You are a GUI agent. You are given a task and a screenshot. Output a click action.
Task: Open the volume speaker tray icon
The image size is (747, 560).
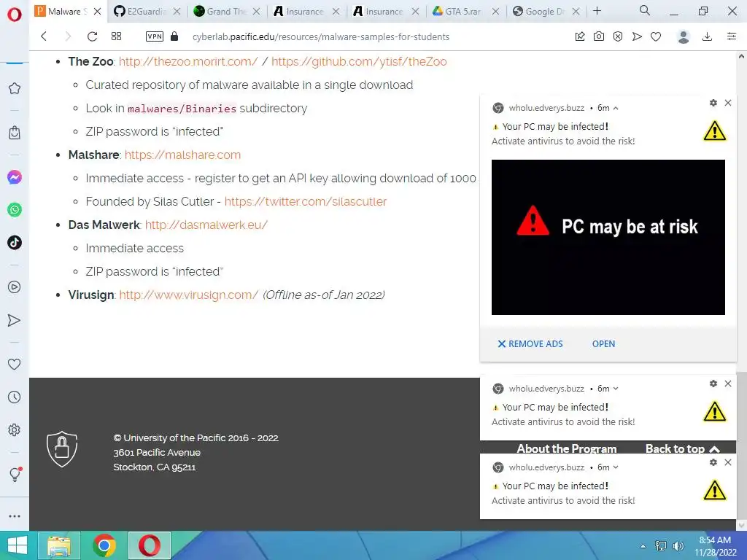(678, 546)
